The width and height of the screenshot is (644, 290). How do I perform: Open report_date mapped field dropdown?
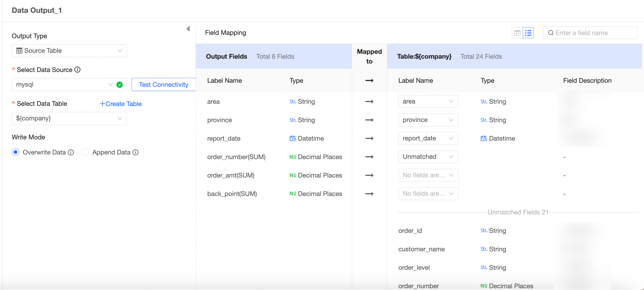(x=428, y=138)
